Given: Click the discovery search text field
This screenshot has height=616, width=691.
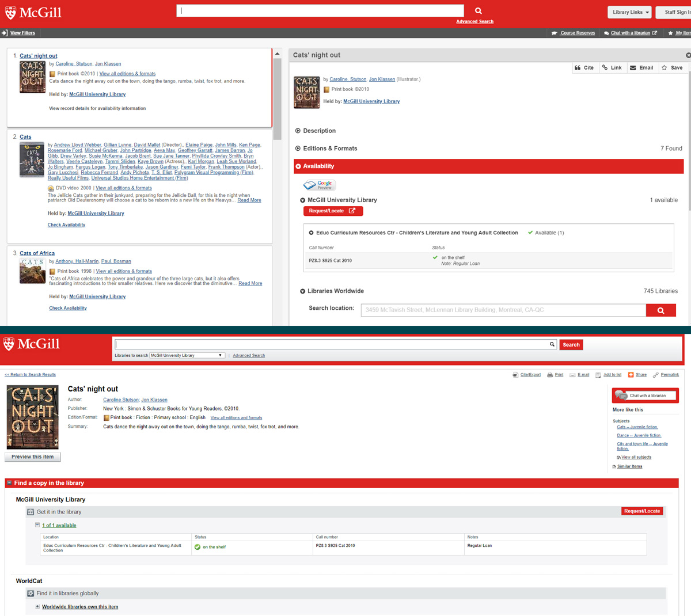Looking at the screenshot, I should click(320, 11).
